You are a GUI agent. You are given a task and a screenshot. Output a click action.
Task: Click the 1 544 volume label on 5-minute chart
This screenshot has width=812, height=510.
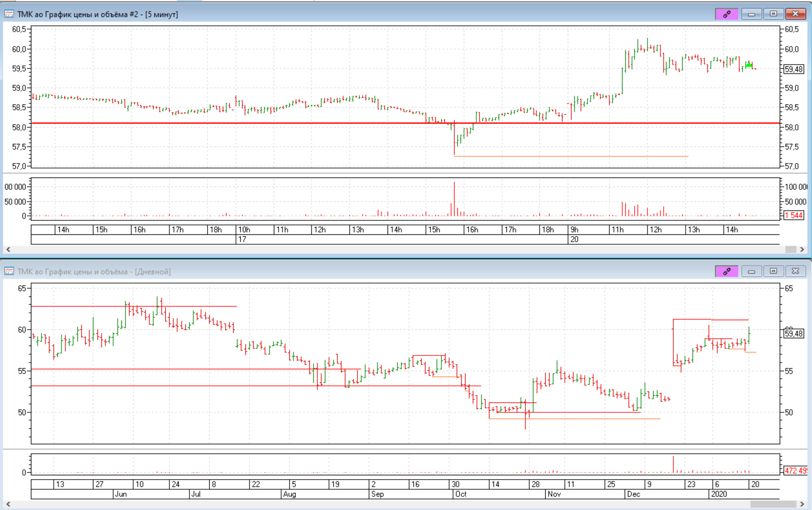tap(794, 215)
